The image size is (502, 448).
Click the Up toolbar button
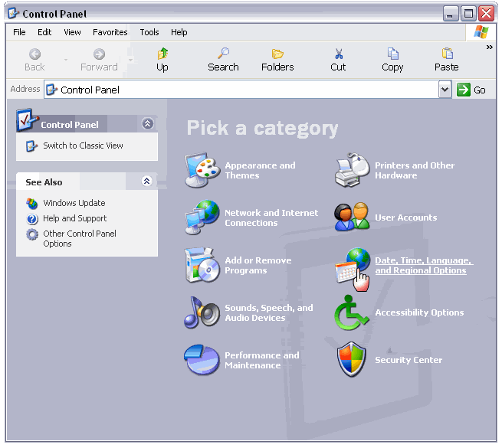click(x=162, y=60)
